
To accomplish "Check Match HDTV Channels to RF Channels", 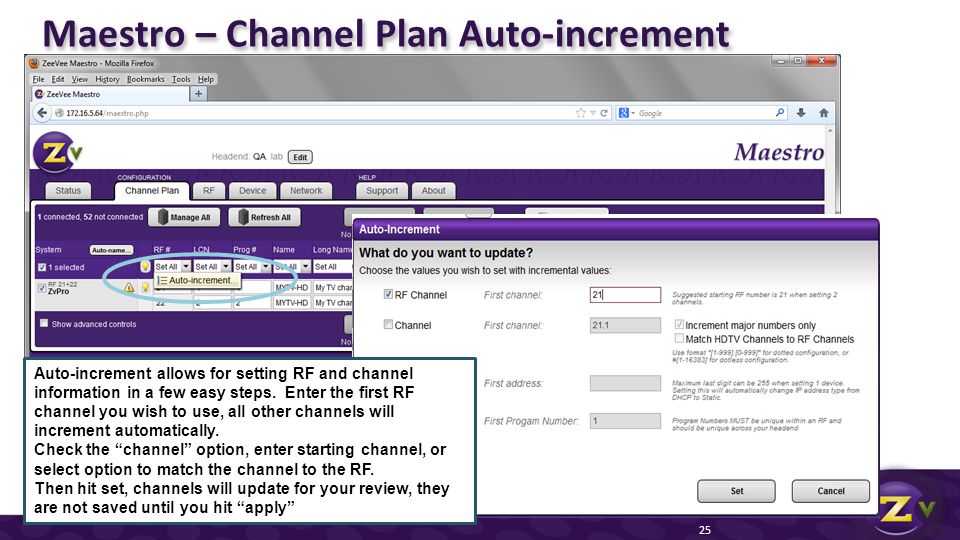I will pos(679,339).
